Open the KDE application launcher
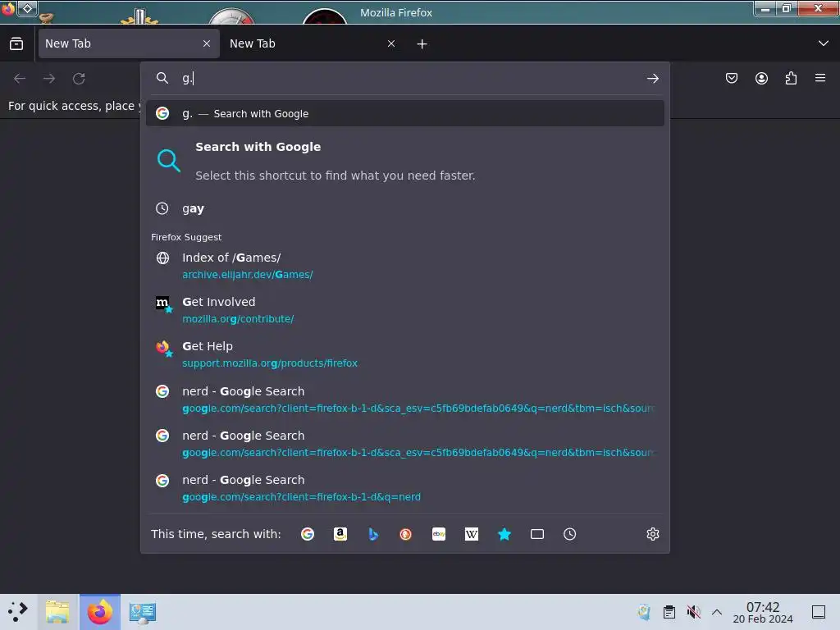This screenshot has width=840, height=630. [x=18, y=612]
